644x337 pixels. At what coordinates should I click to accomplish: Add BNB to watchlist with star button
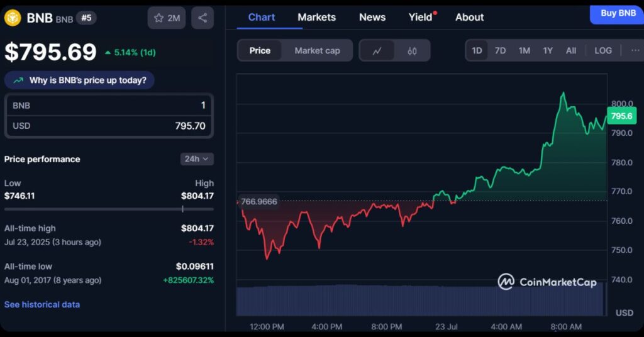click(167, 18)
